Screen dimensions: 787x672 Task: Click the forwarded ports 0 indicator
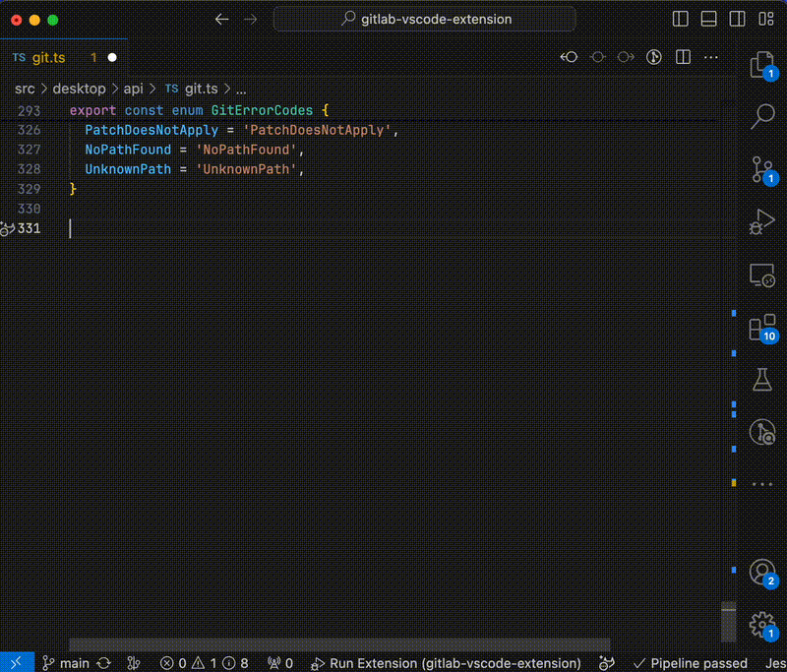[280, 663]
